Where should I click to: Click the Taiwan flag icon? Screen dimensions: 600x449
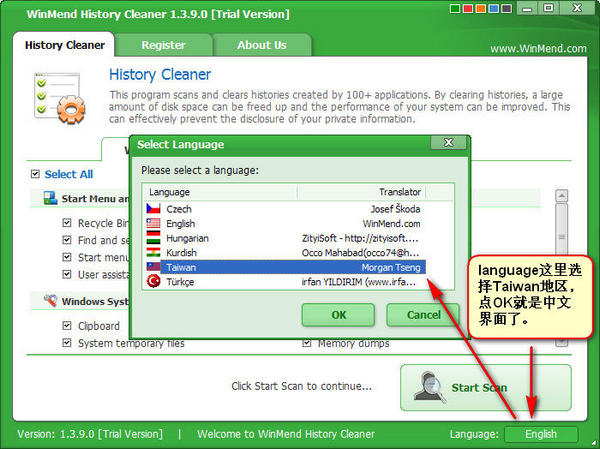(153, 267)
